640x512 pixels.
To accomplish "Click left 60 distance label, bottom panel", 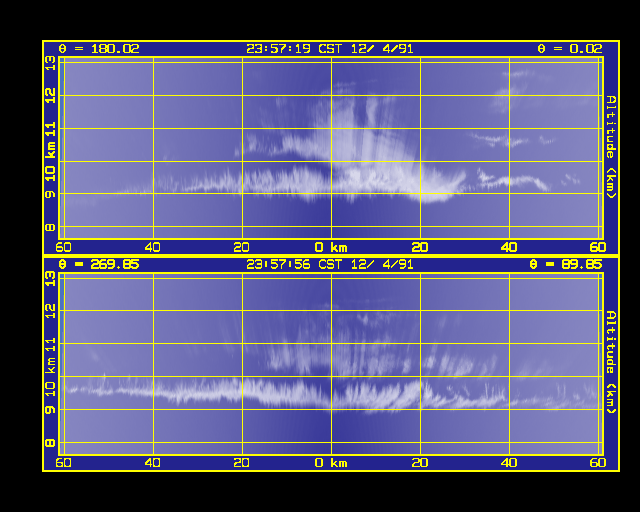I will click(x=63, y=463).
